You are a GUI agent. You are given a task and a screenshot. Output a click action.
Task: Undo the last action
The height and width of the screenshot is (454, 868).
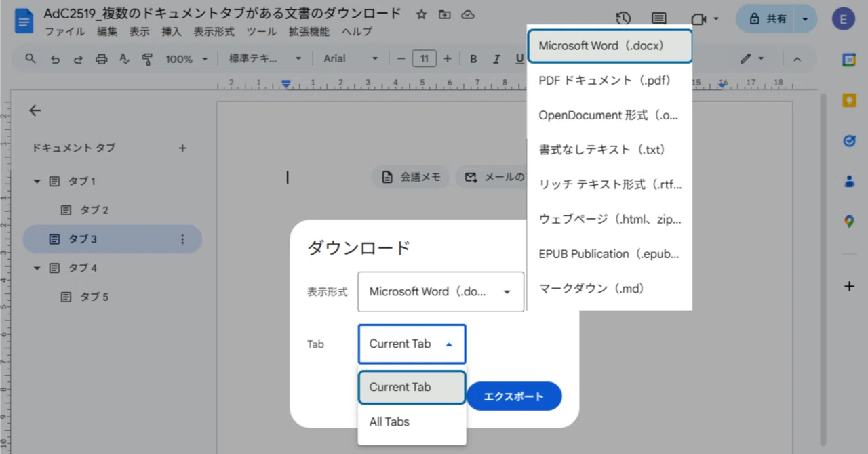(56, 59)
